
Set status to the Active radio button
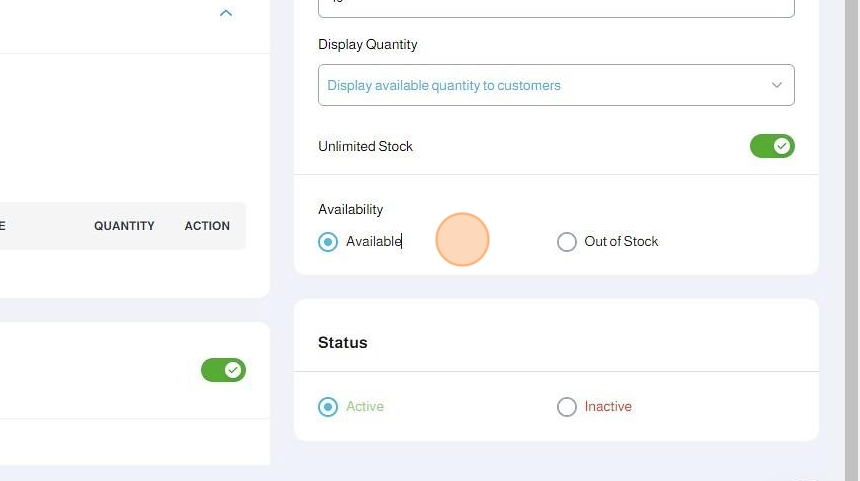[x=328, y=406]
